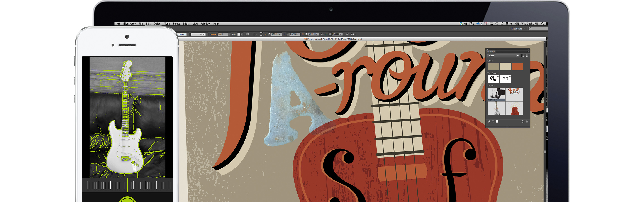
Task: Click the Recolor Artwork wheel icon
Action: (247, 34)
